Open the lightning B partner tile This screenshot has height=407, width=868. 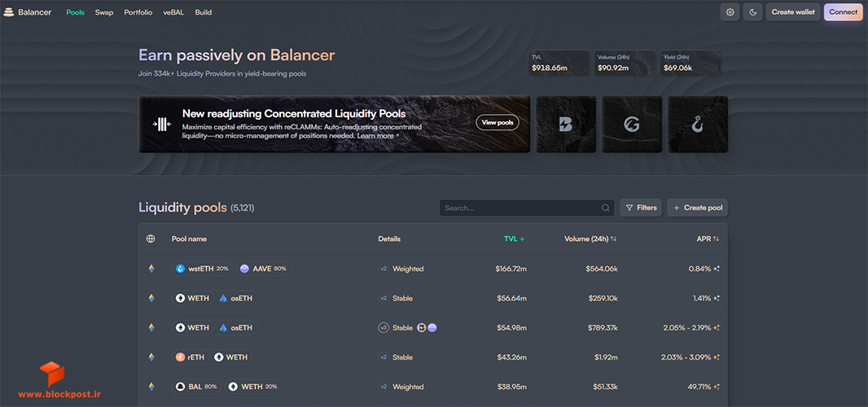point(566,124)
